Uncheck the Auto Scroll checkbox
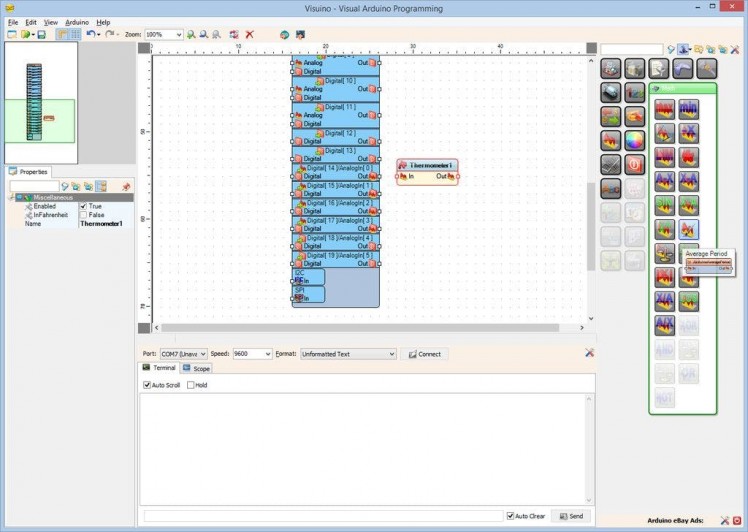 [147, 385]
